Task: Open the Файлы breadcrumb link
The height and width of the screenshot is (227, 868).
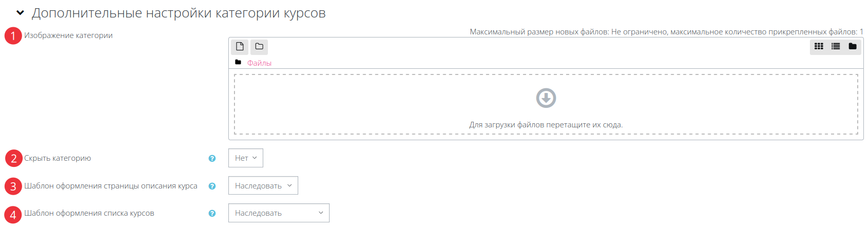Action: pos(259,63)
